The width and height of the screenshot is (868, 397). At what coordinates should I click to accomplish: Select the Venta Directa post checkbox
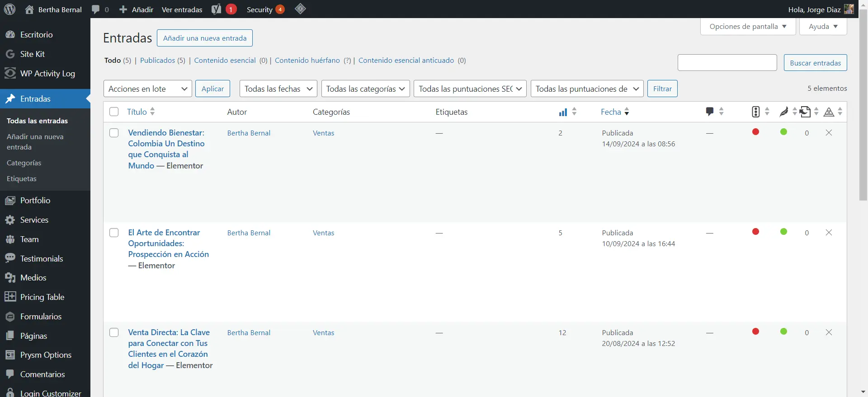click(x=114, y=332)
